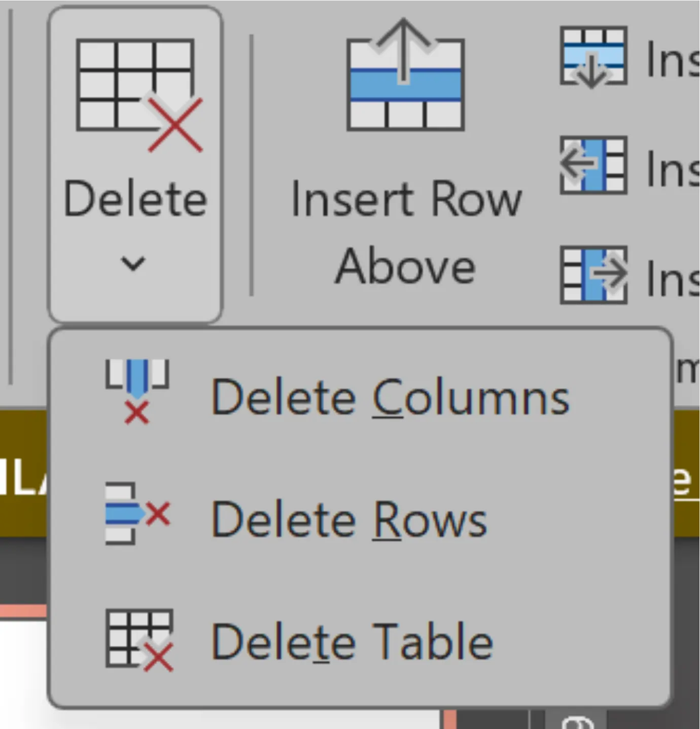700x729 pixels.
Task: Click the Insert Row Above icon
Action: (x=405, y=76)
